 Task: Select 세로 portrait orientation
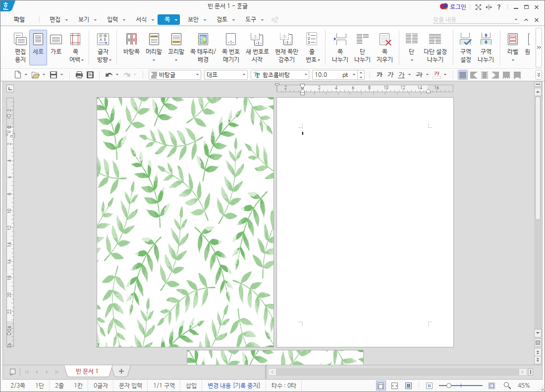tap(38, 47)
